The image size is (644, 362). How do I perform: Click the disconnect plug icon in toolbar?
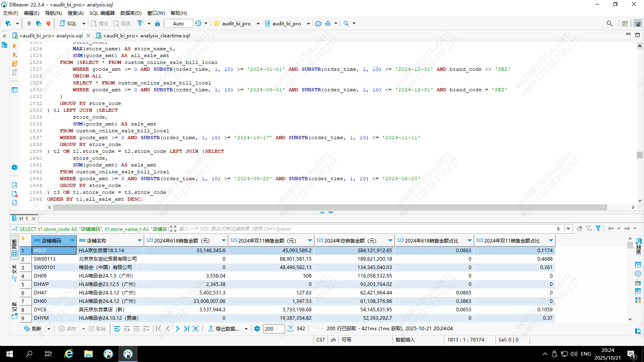[x=48, y=23]
